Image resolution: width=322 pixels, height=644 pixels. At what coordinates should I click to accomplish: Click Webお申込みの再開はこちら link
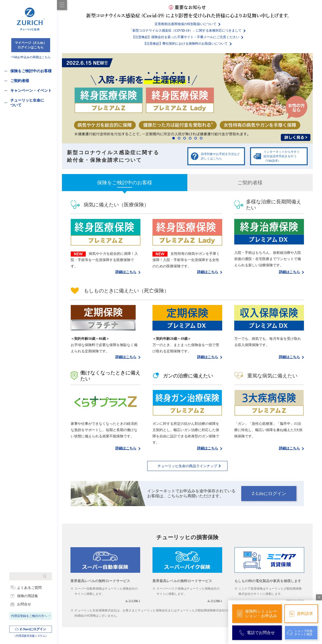[30, 57]
